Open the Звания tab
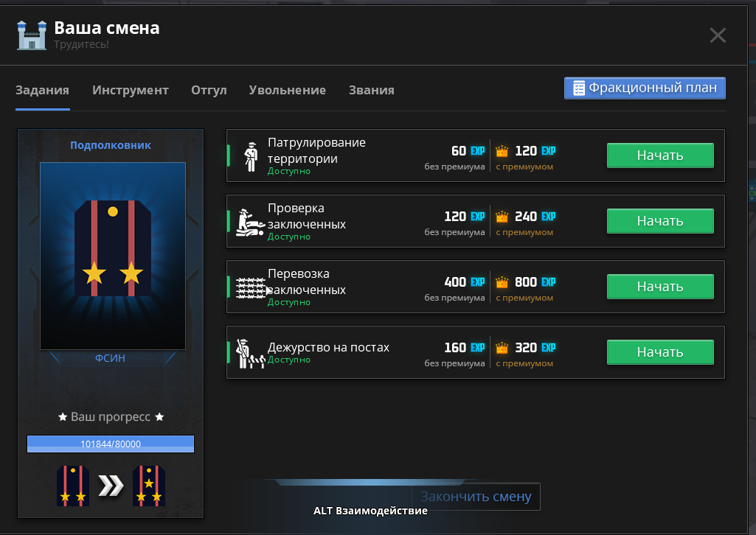 coord(371,91)
